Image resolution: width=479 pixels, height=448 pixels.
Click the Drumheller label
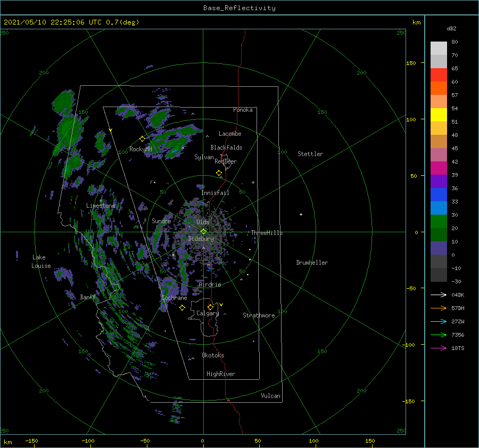click(x=312, y=263)
